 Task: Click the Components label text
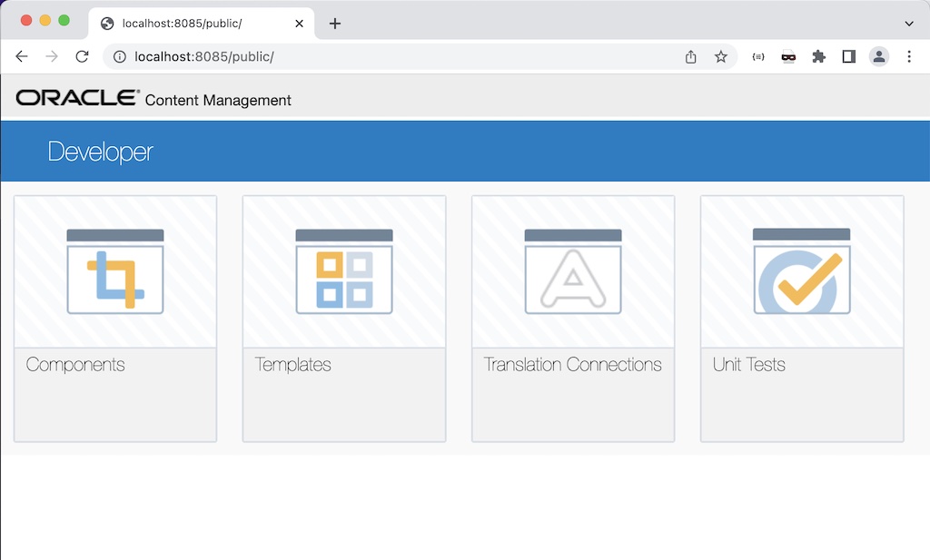point(75,365)
